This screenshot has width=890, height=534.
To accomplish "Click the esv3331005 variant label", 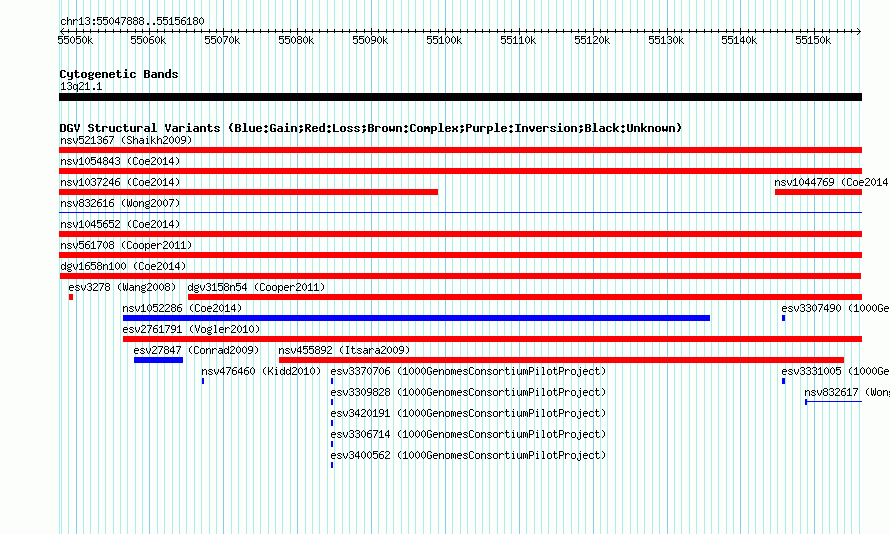I will point(835,371).
